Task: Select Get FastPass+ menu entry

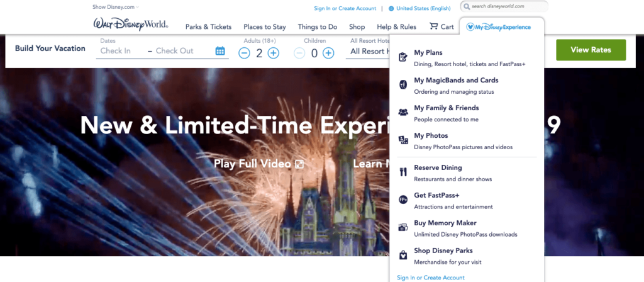Action: 436,195
